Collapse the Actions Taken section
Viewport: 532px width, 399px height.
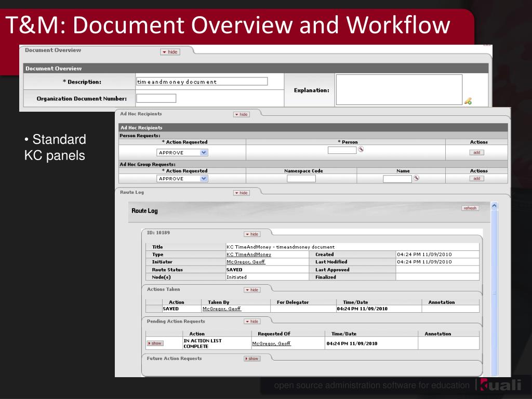[x=252, y=290]
